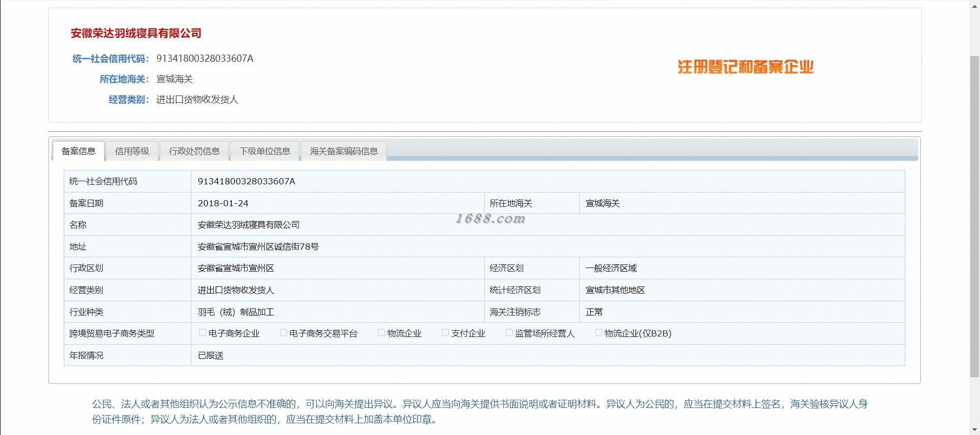
Task: Click the 统一社会信用代码 label cell in table
Action: [x=128, y=181]
